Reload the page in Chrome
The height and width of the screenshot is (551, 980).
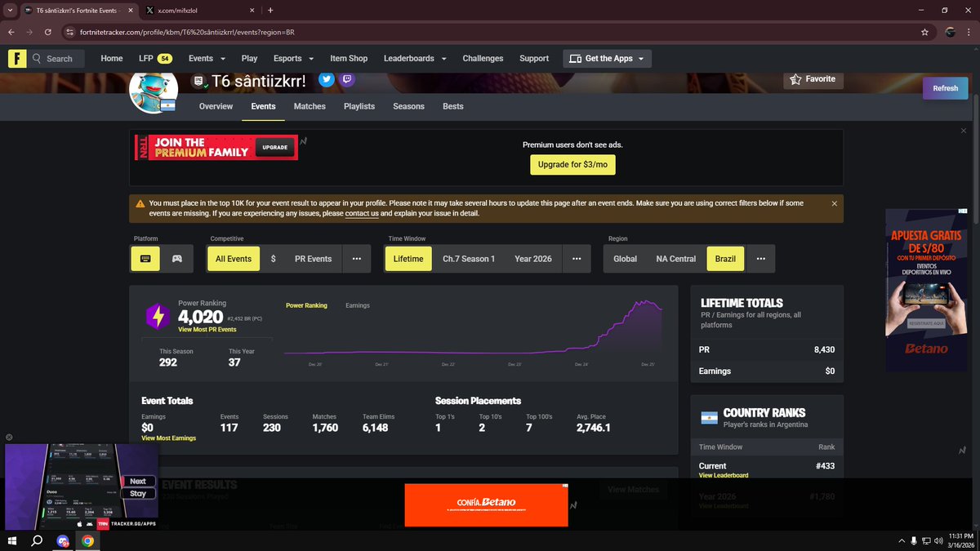pos(49,32)
